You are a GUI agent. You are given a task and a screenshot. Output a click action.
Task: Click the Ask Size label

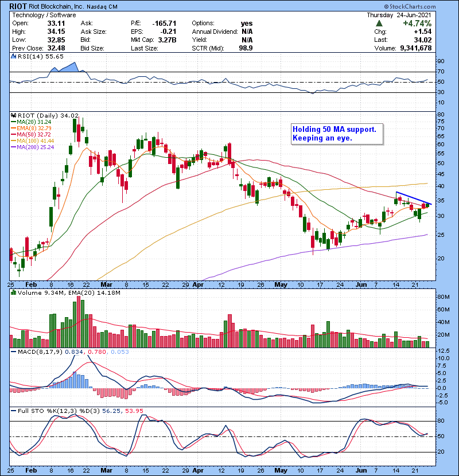[94, 32]
